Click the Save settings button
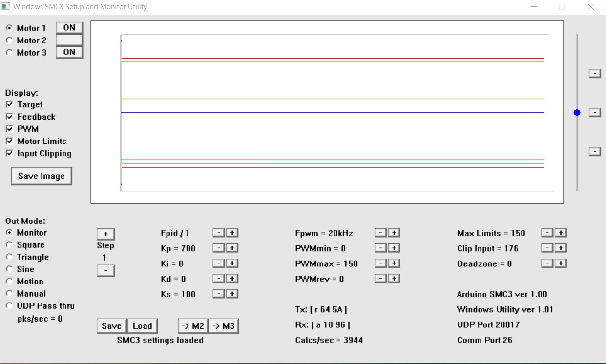Screen dimensions: 606x364 pyautogui.click(x=112, y=326)
